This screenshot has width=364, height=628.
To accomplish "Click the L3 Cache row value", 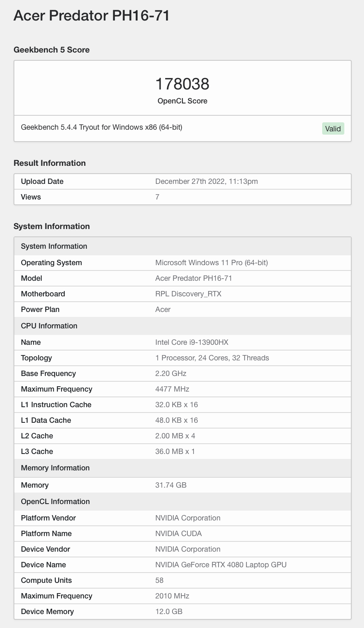I will pos(175,452).
